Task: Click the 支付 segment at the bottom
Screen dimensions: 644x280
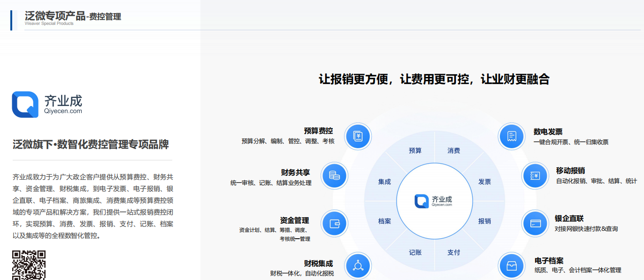Action: click(453, 252)
